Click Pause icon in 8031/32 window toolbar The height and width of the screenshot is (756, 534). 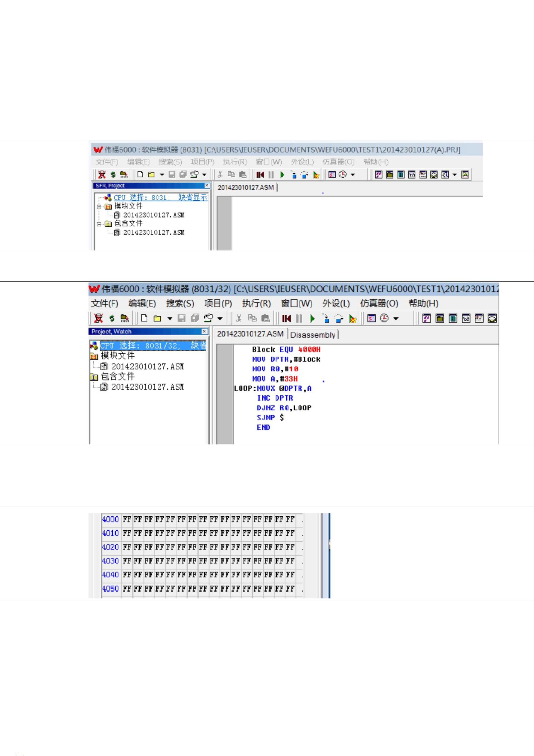click(x=299, y=318)
